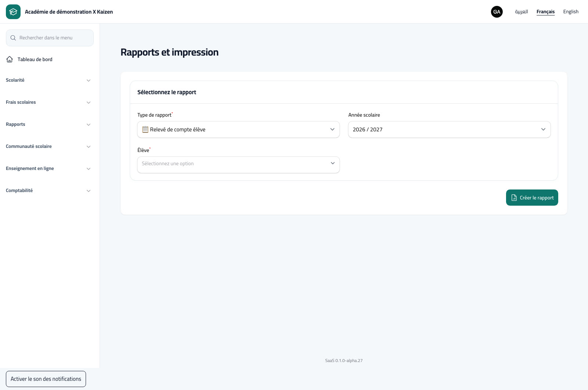Expand Enseignement en ligne chevron
This screenshot has height=390, width=588.
[x=89, y=169]
